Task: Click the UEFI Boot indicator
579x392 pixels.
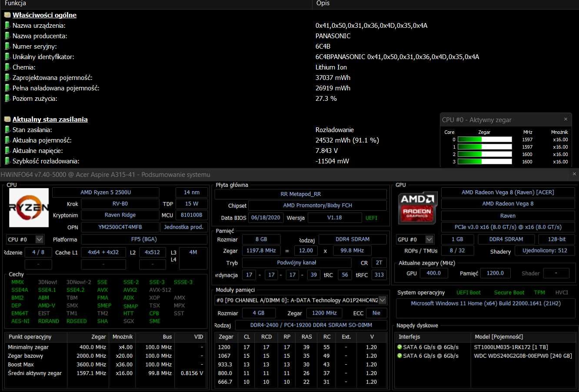Action: pos(469,292)
